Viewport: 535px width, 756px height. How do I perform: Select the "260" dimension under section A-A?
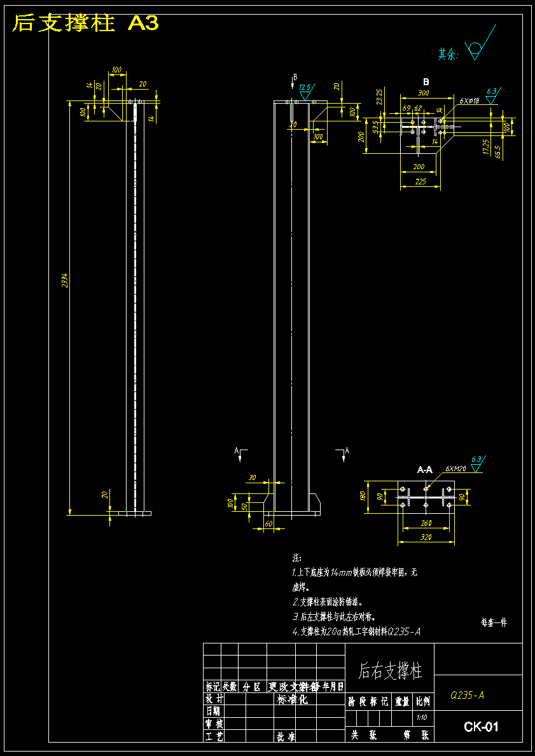click(426, 523)
